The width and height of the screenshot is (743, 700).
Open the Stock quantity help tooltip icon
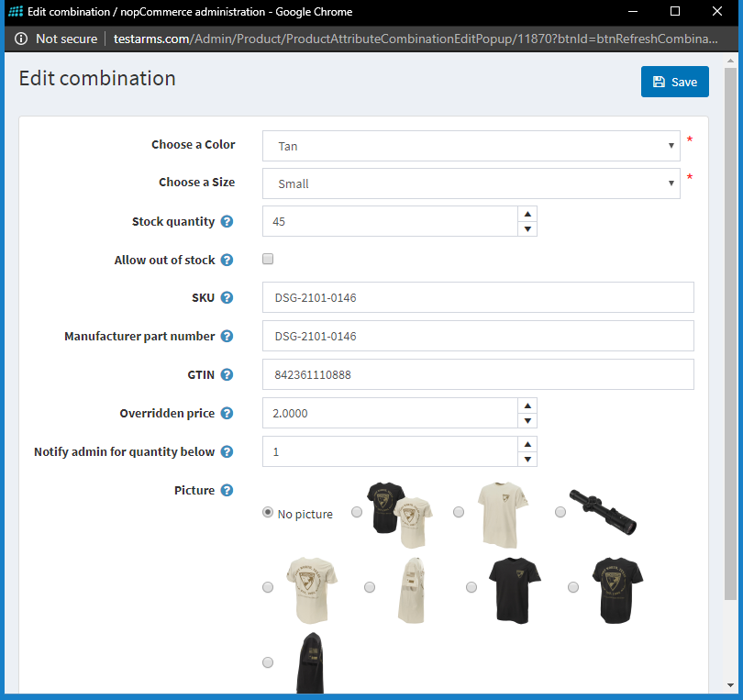point(227,221)
